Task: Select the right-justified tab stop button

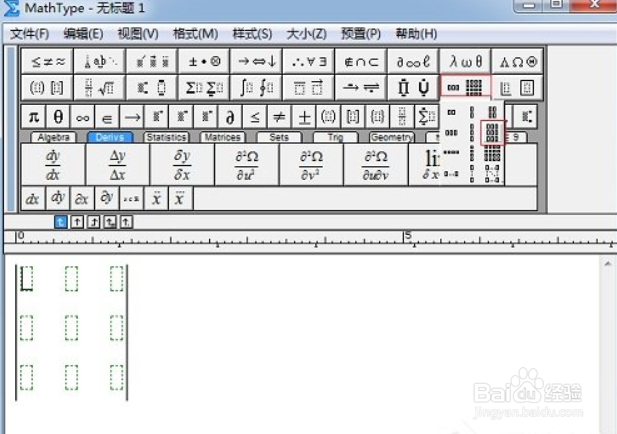Action: tap(94, 222)
